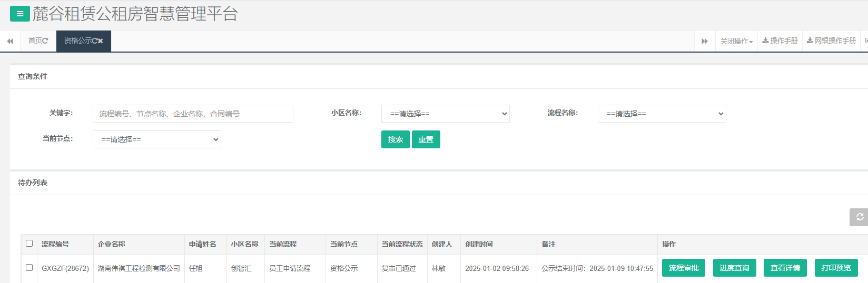Download the 操作手册 manual
This screenshot has height=283, width=868.
(x=780, y=41)
